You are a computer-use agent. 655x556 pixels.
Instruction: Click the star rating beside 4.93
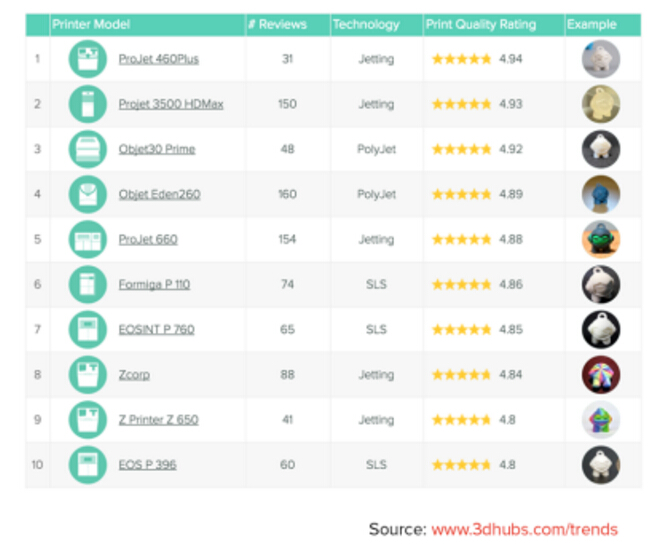[x=462, y=104]
